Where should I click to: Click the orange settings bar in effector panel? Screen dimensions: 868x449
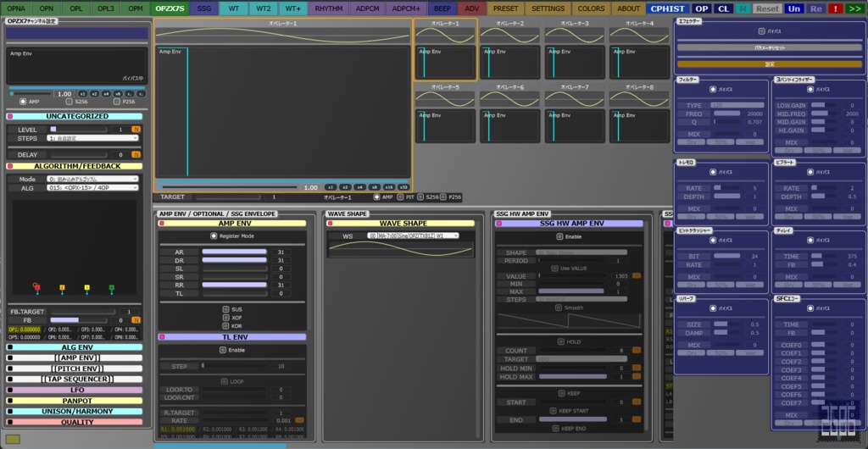coord(769,64)
